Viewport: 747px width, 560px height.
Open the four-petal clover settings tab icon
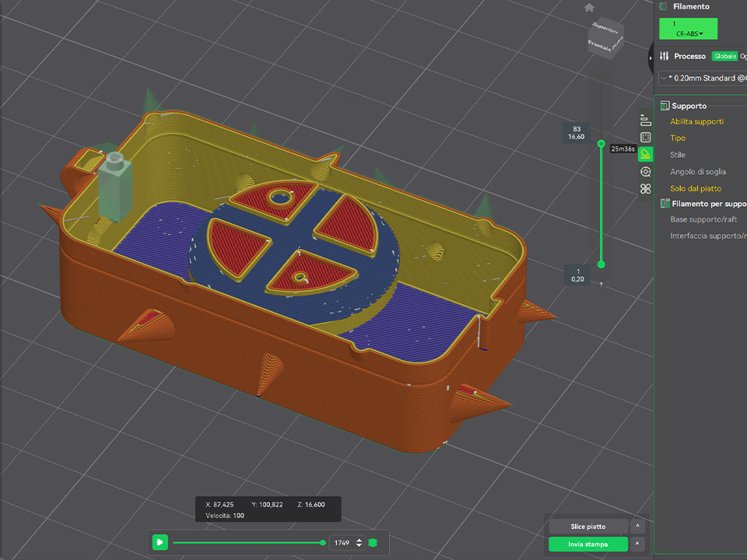(x=645, y=189)
